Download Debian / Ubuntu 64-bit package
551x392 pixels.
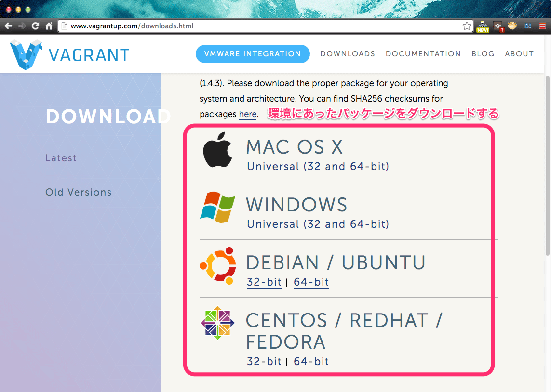pos(311,282)
